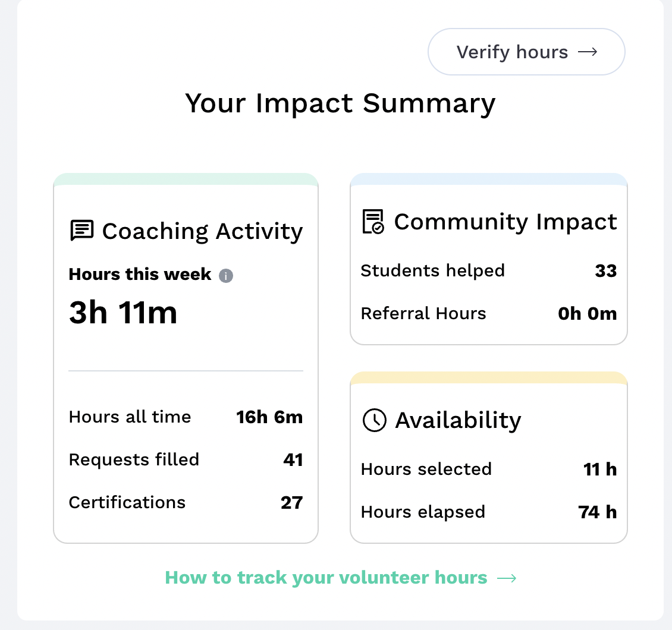Click the info icon beside Hours this week
This screenshot has height=630, width=672.
(x=226, y=276)
